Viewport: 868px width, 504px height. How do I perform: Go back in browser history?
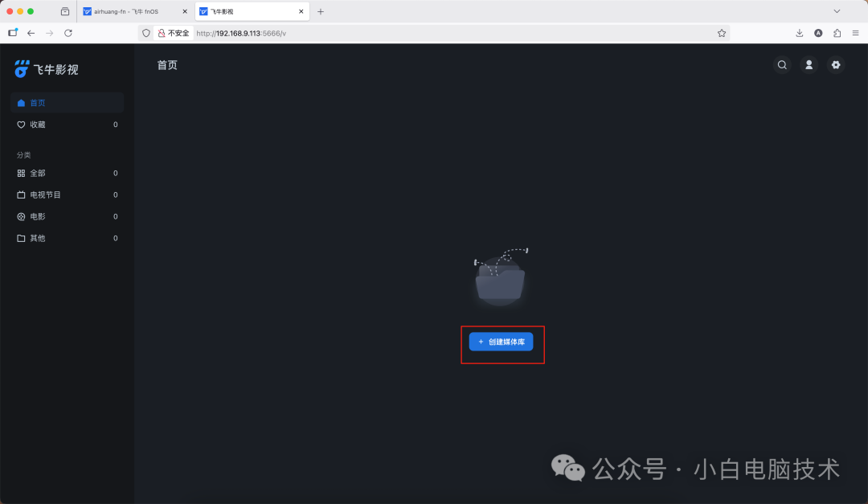pos(31,33)
